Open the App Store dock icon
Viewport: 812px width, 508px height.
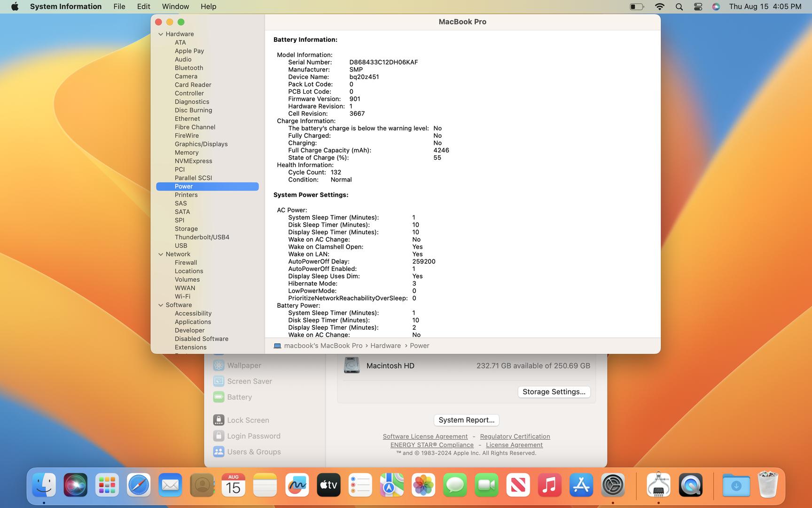coord(581,485)
